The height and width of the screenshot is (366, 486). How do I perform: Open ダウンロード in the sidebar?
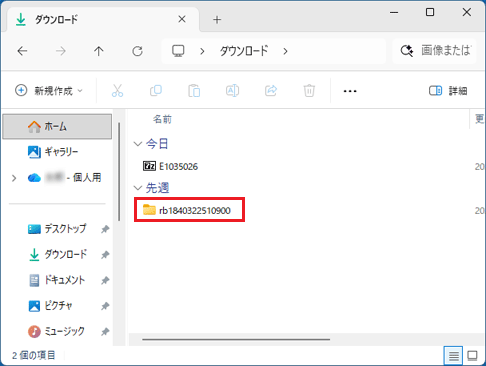pyautogui.click(x=57, y=254)
